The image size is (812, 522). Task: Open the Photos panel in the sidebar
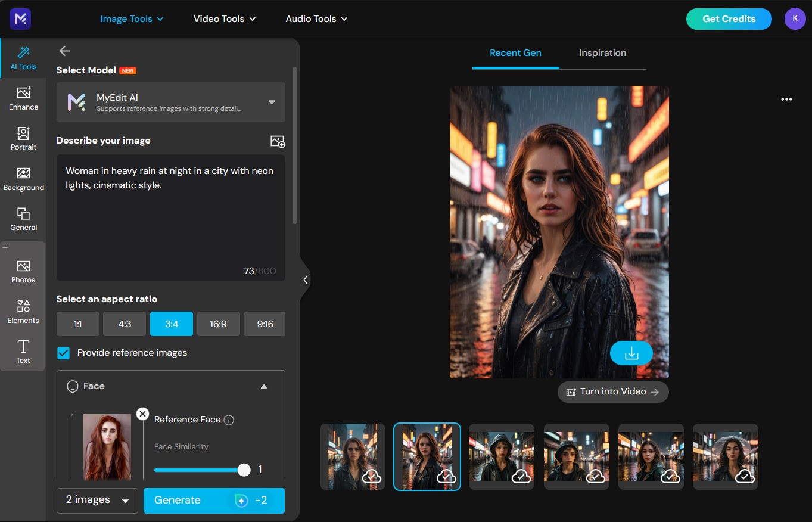23,271
